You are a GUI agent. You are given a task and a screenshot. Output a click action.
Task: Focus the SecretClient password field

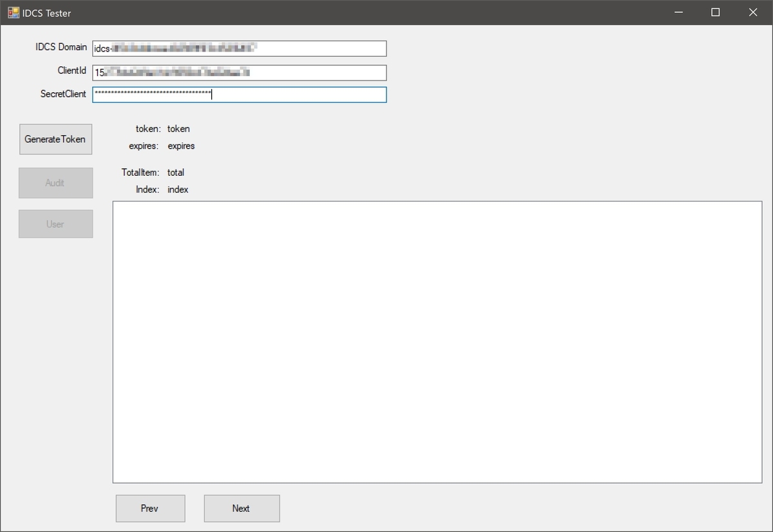[x=239, y=95]
